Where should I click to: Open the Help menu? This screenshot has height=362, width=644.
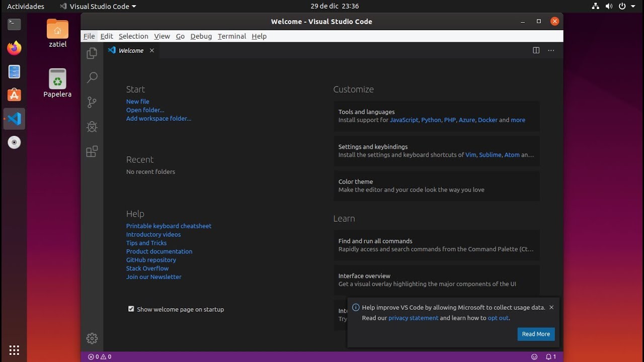259,36
